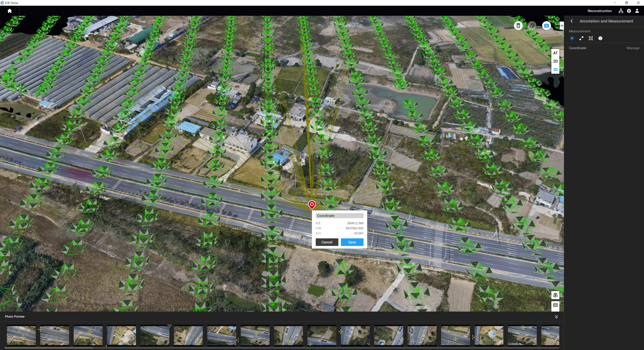Collapse the Photo Preview panel

(x=556, y=317)
